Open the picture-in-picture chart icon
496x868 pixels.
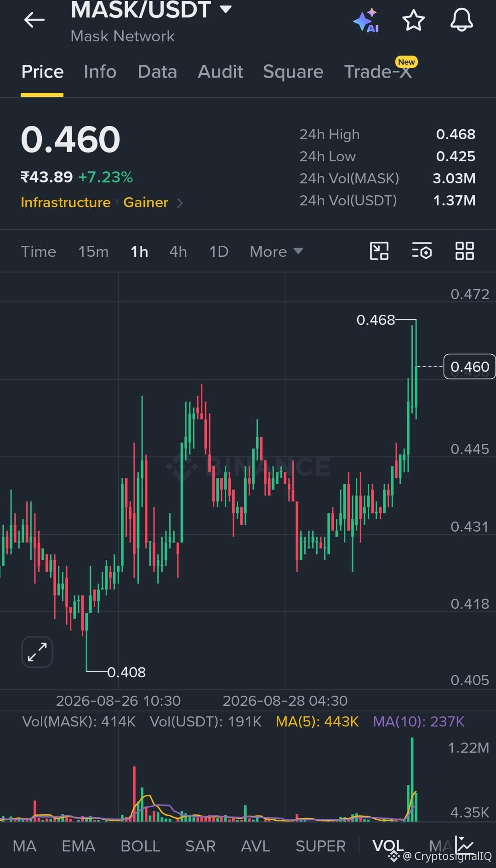379,251
